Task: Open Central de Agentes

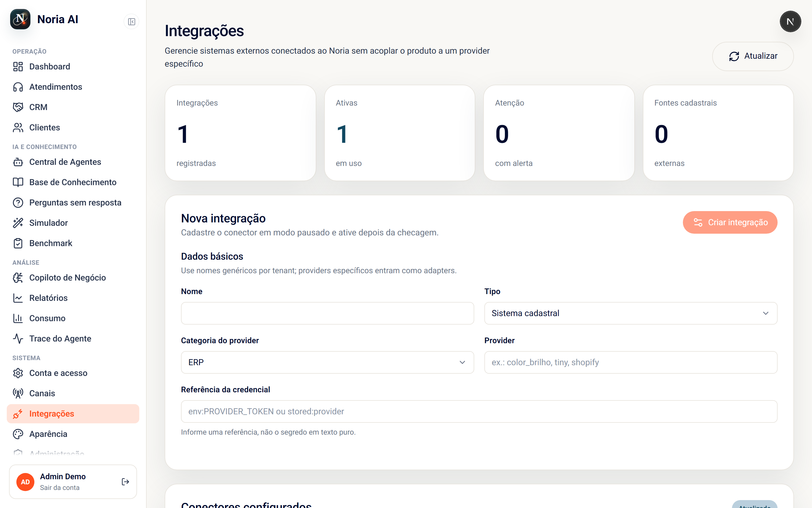Action: [73, 162]
